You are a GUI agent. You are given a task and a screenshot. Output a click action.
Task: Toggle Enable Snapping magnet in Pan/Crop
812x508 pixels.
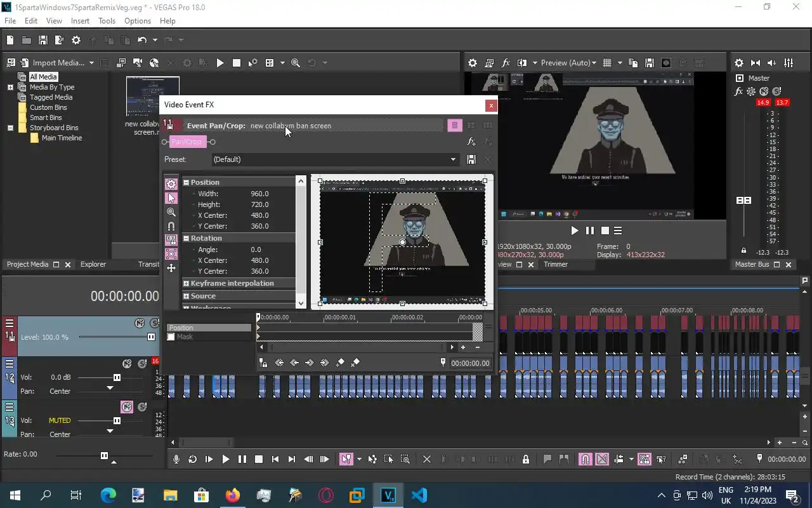coord(171,226)
